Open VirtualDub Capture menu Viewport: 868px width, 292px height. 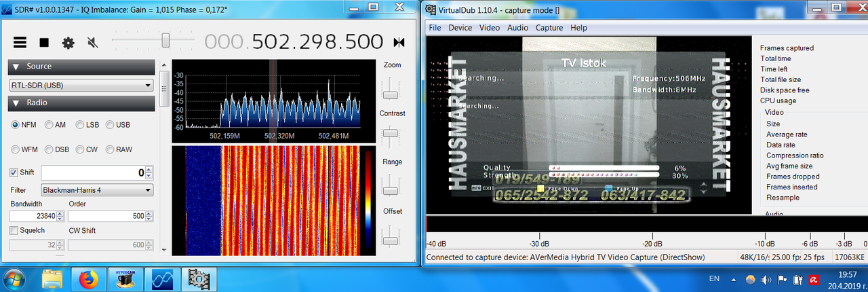pos(549,28)
